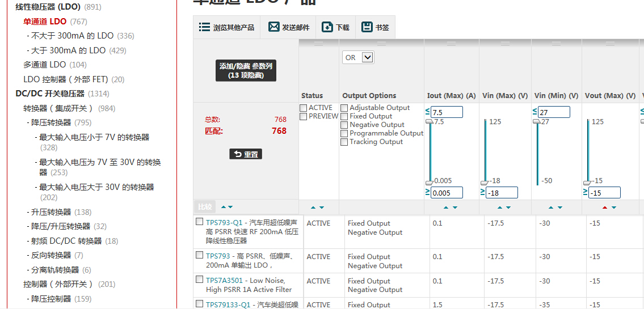Sort Vin (Min) column ascending
Image resolution: width=644 pixels, height=309 pixels.
pos(551,208)
